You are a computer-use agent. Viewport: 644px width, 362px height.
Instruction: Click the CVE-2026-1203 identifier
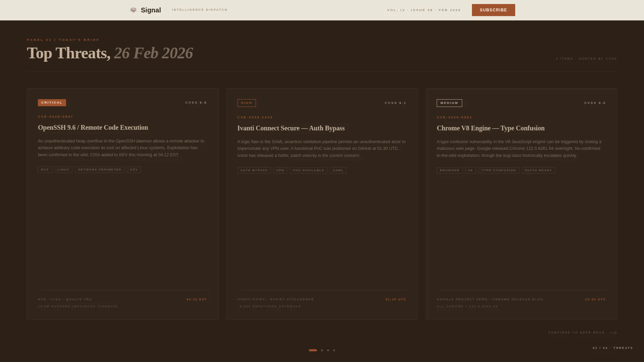coord(255,117)
